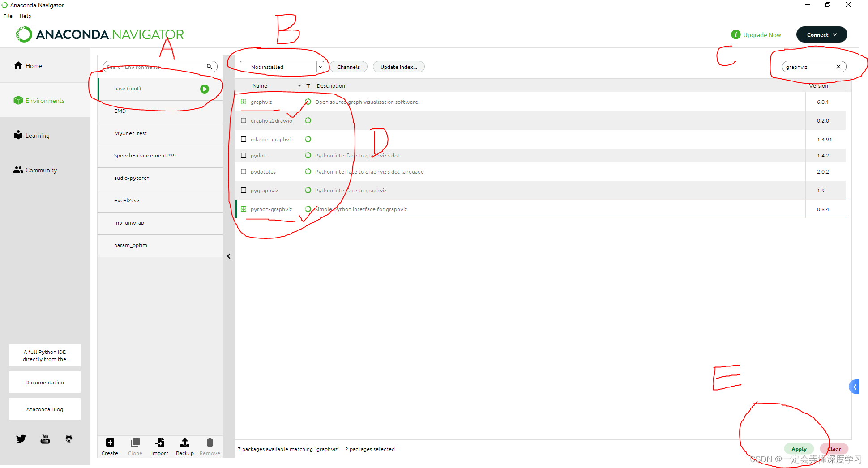The image size is (868, 468).
Task: Check the pygraphviz package checkbox
Action: pos(244,190)
